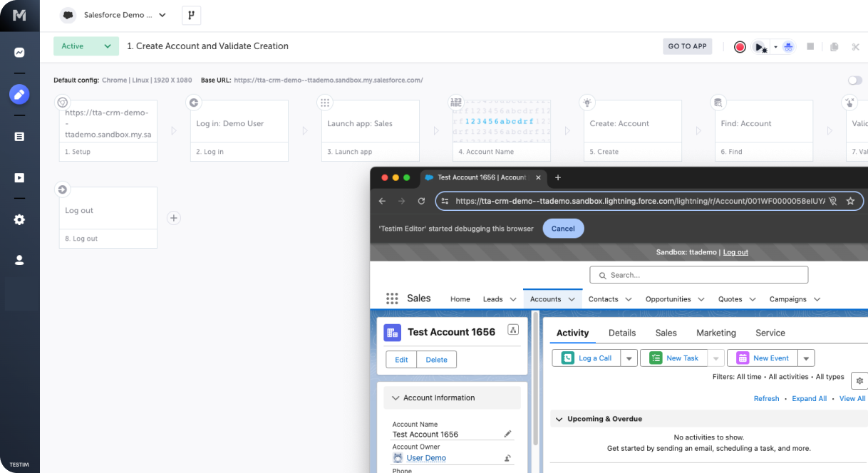868x473 pixels.
Task: Start recording with the red record icon
Action: (740, 46)
